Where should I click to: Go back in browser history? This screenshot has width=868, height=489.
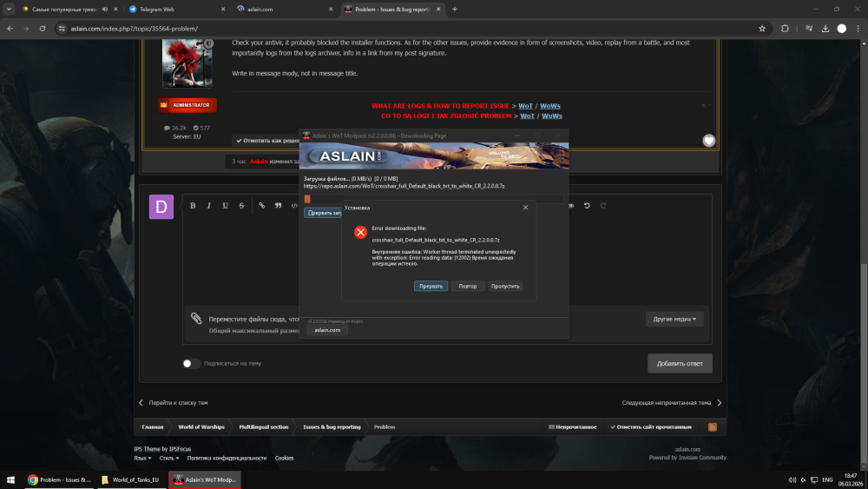tap(10, 29)
